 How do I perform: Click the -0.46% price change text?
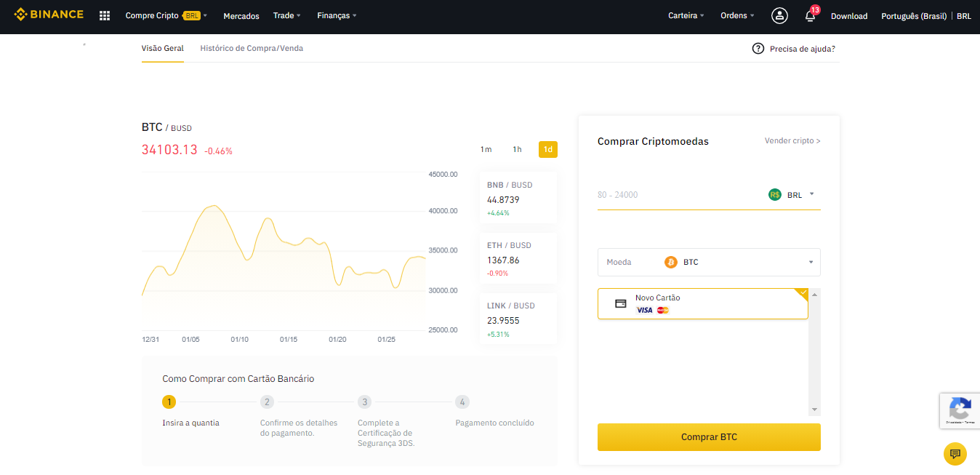tap(218, 151)
